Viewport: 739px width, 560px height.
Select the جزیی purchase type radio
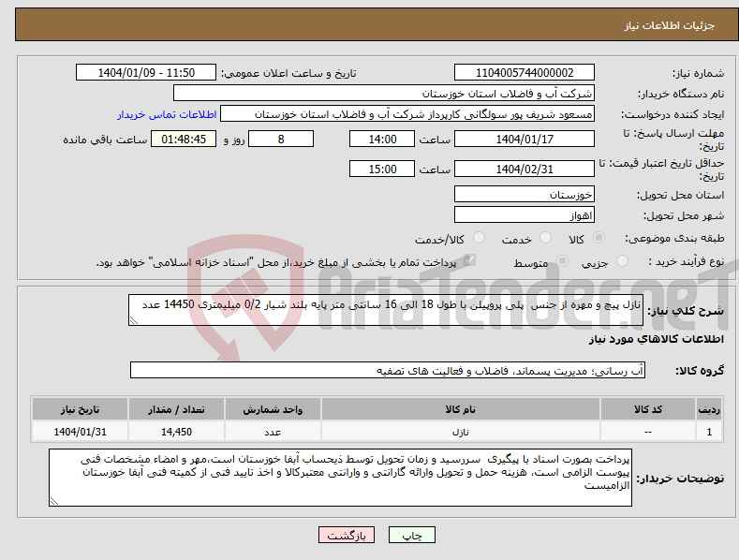pos(622,260)
